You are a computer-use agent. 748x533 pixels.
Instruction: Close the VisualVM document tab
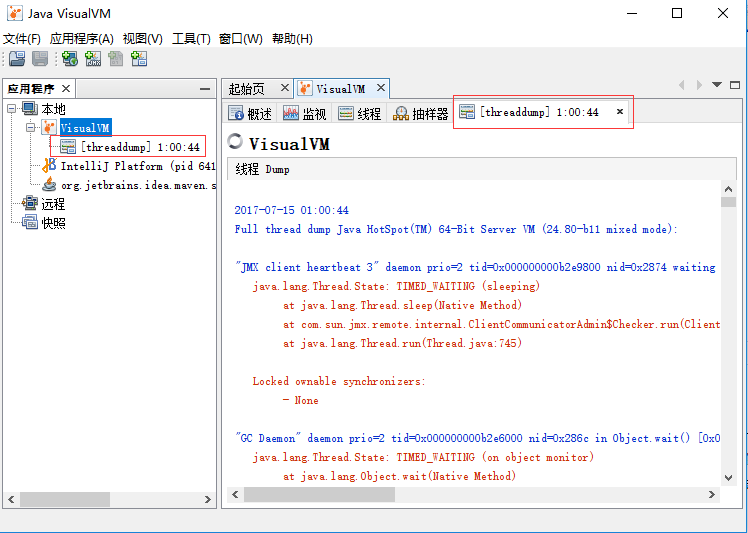(381, 88)
